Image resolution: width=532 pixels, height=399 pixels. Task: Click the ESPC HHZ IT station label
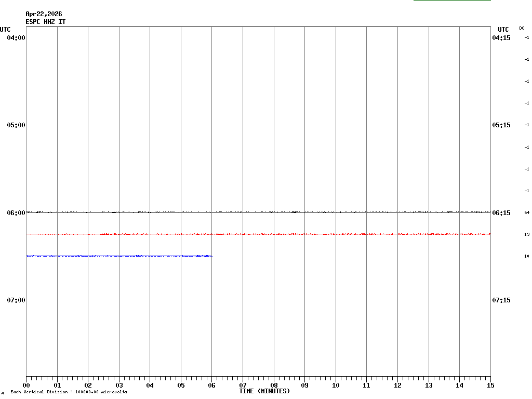tap(46, 22)
